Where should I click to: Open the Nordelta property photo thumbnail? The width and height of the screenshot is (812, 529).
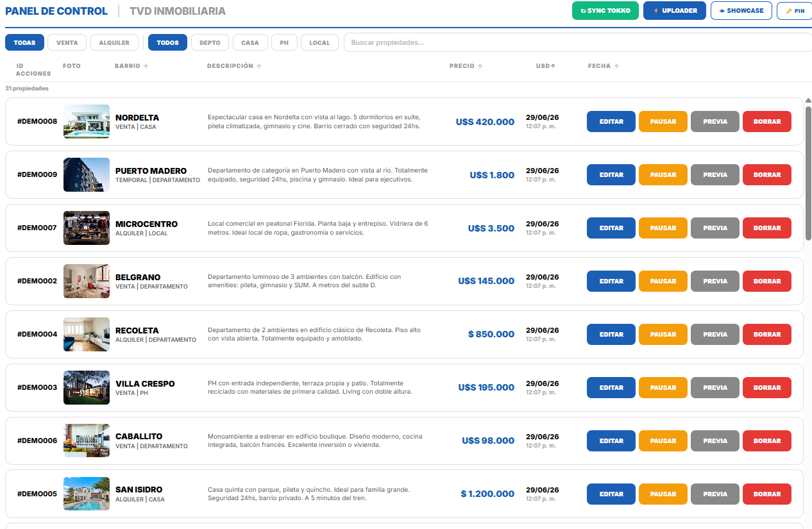[87, 121]
